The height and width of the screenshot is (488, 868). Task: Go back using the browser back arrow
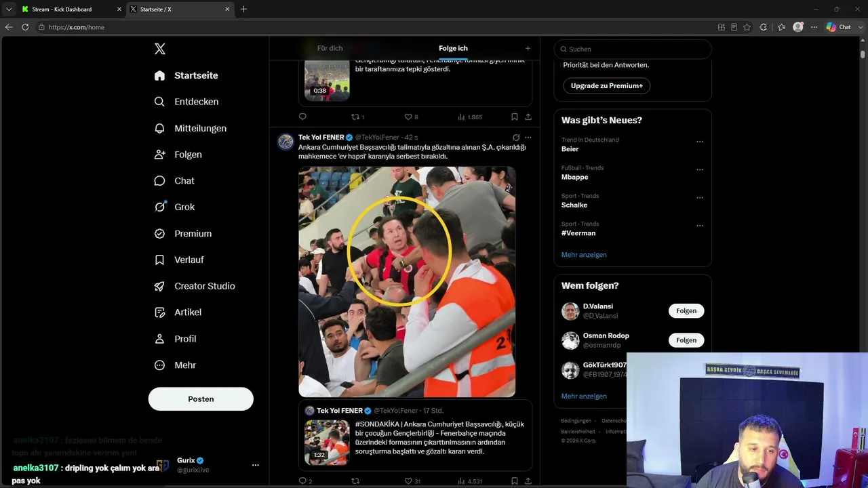click(x=9, y=27)
